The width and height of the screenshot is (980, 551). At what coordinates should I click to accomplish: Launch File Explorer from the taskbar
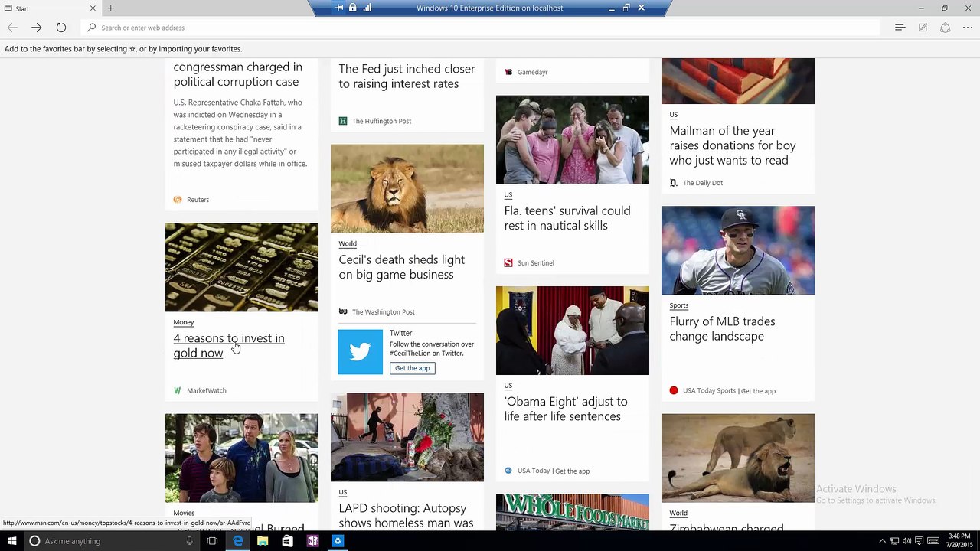263,541
